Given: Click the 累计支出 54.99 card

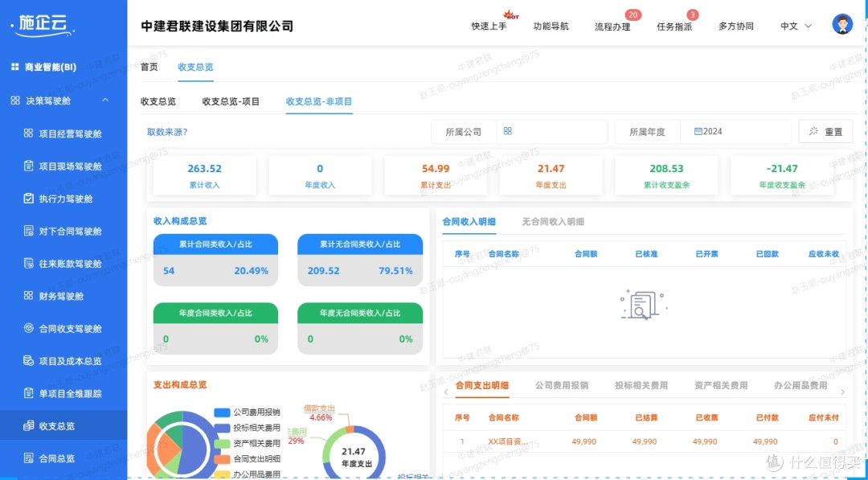Looking at the screenshot, I should 435,175.
